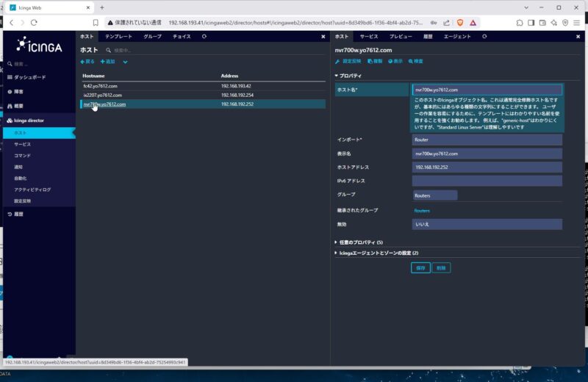Open the 履歴 entry in left sidebar
Image resolution: width=588 pixels, height=382 pixels.
pyautogui.click(x=15, y=214)
